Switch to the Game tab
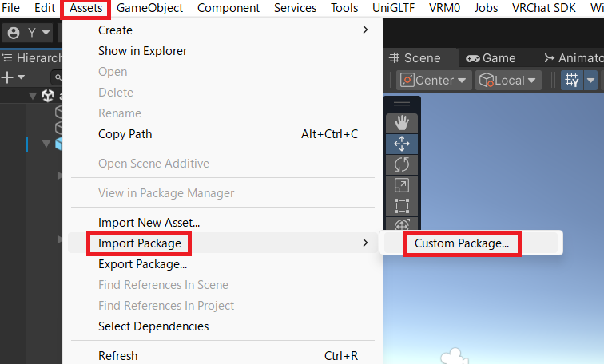Screen dimensions: 604x364 pyautogui.click(x=491, y=58)
